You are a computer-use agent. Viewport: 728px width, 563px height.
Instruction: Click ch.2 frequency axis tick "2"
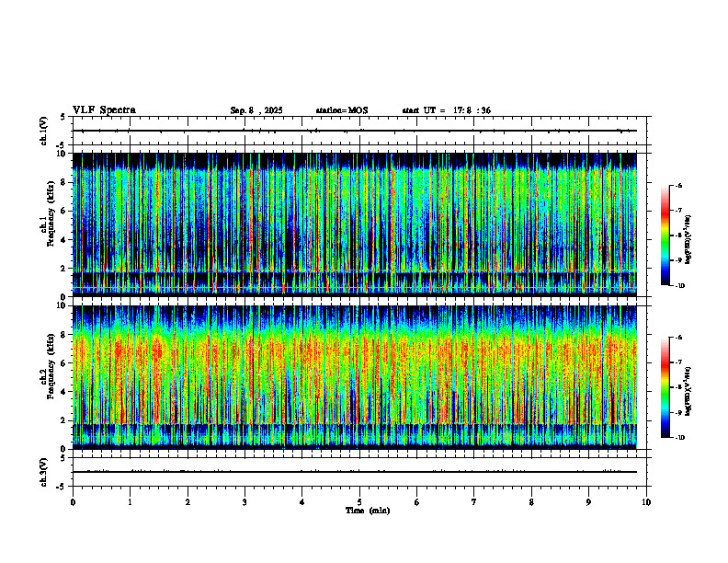coord(63,420)
